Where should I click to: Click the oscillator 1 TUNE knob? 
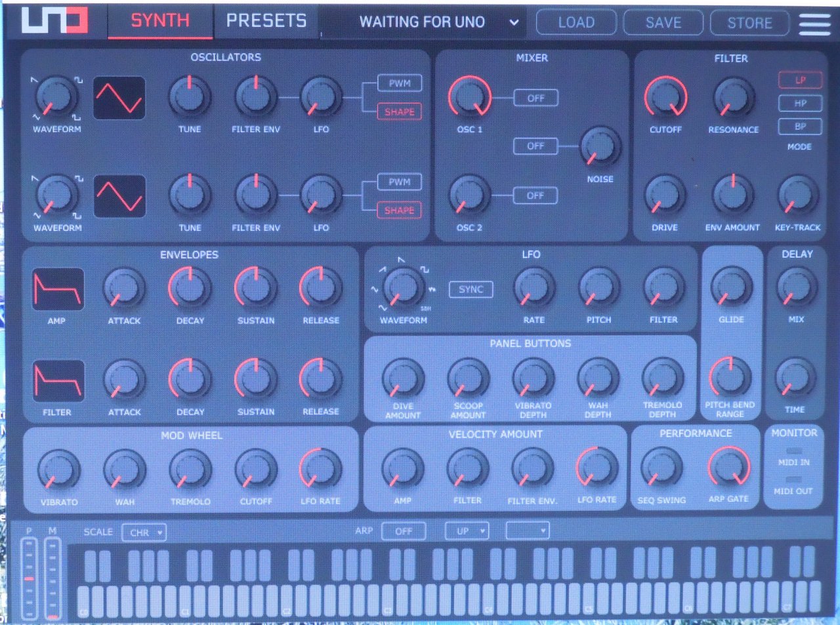tap(190, 97)
